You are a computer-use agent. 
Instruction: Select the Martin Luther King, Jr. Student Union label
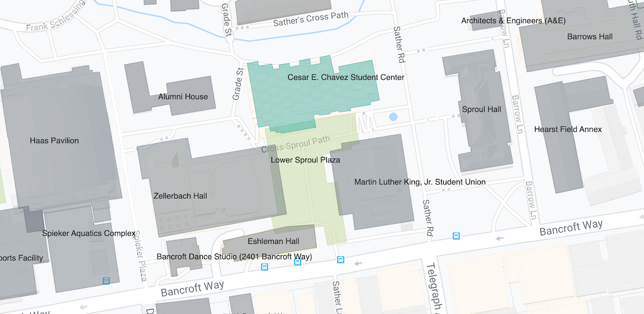(x=420, y=182)
